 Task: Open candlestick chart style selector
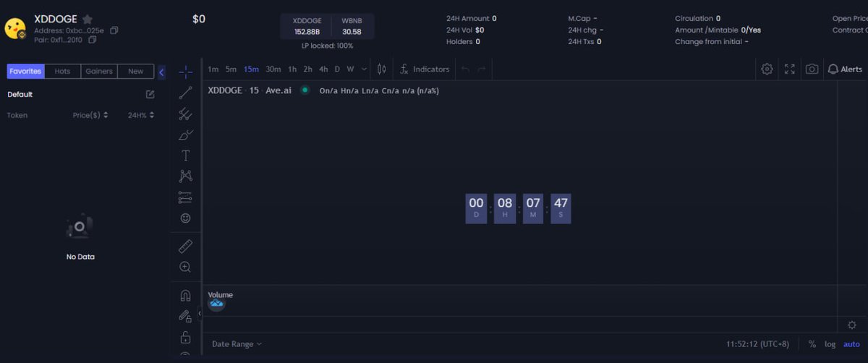(x=382, y=69)
